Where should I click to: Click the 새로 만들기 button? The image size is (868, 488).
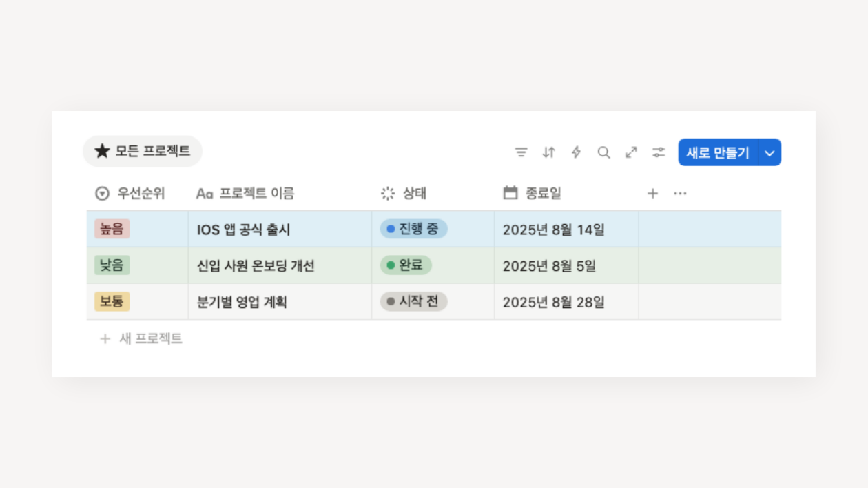pyautogui.click(x=718, y=153)
